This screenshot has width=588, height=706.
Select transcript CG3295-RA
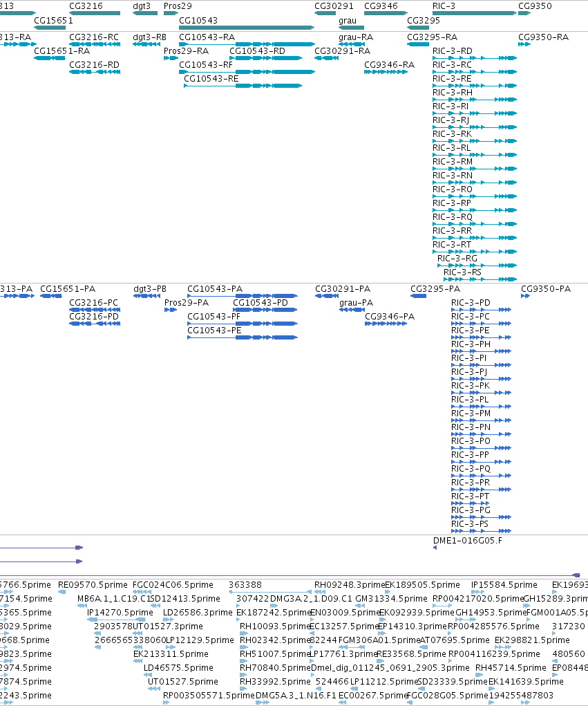pos(433,37)
